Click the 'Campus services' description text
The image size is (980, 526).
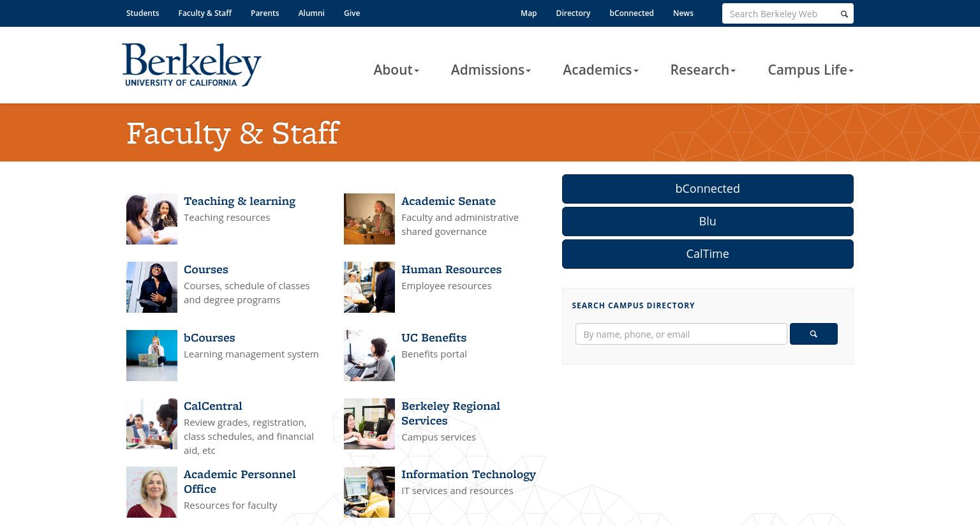click(x=438, y=437)
